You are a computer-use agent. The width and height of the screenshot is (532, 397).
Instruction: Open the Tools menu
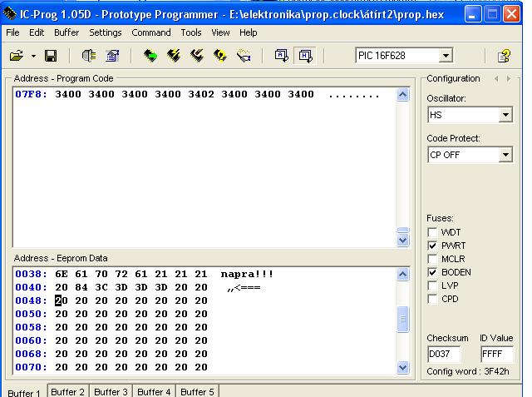click(191, 32)
